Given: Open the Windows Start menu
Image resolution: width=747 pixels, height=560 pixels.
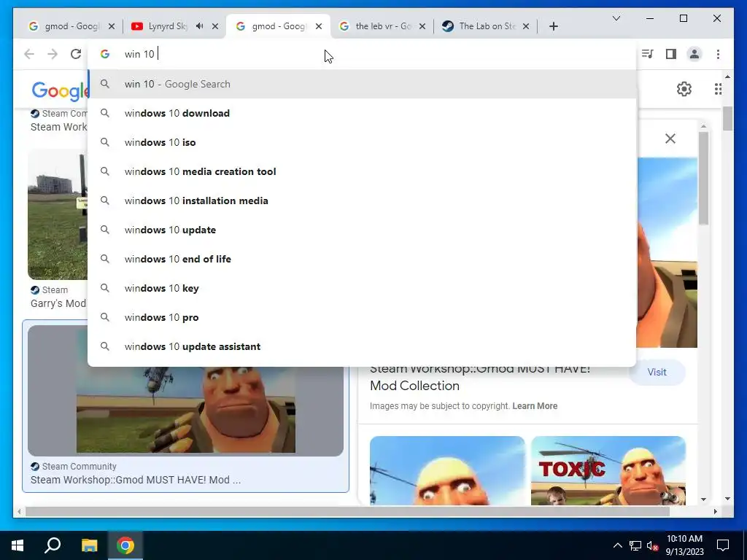Looking at the screenshot, I should [18, 545].
